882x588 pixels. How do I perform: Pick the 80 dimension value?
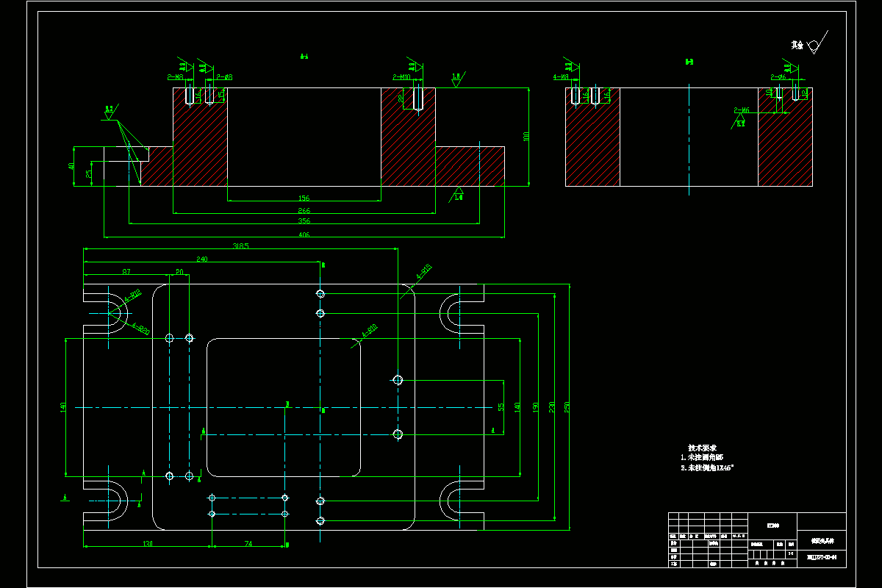coord(179,271)
